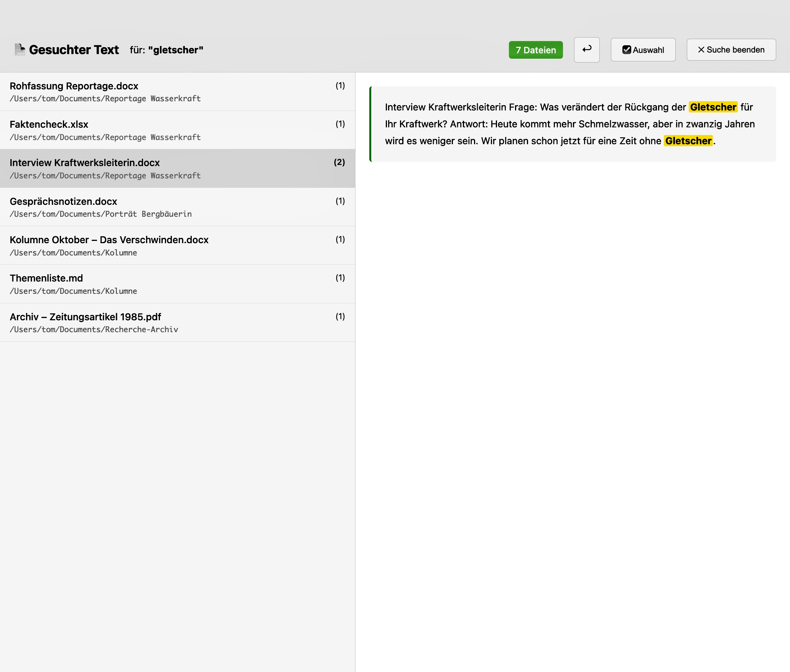
Task: Click the document icon beside Gesuchter Text
Action: coord(20,49)
